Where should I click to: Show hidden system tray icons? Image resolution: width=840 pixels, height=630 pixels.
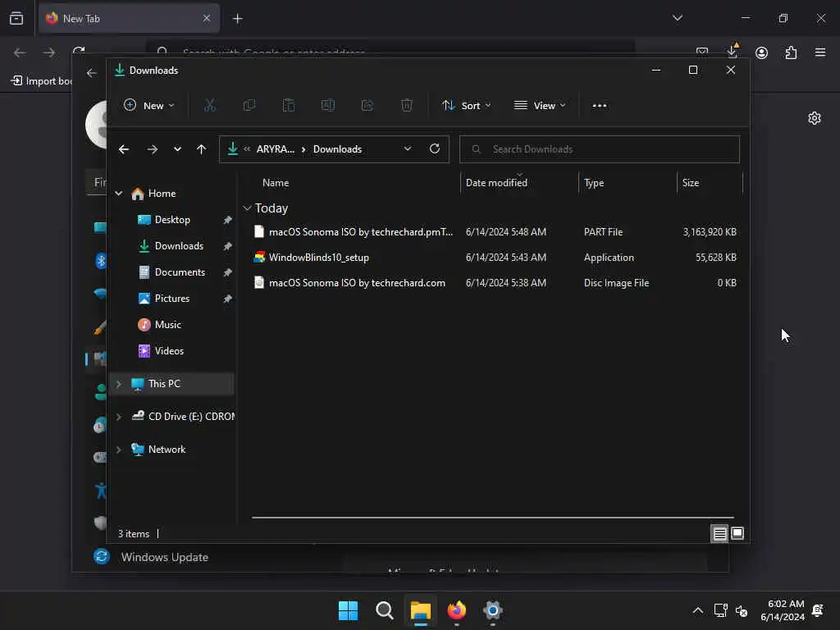[x=697, y=610]
